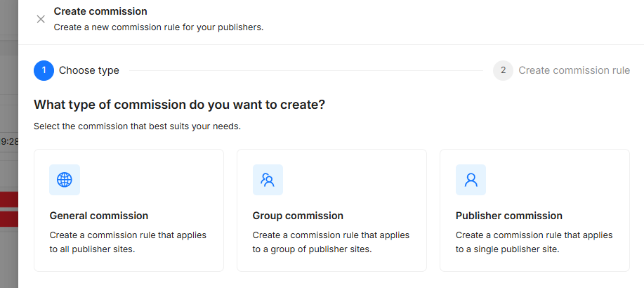Viewport: 644px width, 288px height.
Task: Click the progress line between steps
Action: tap(305, 70)
